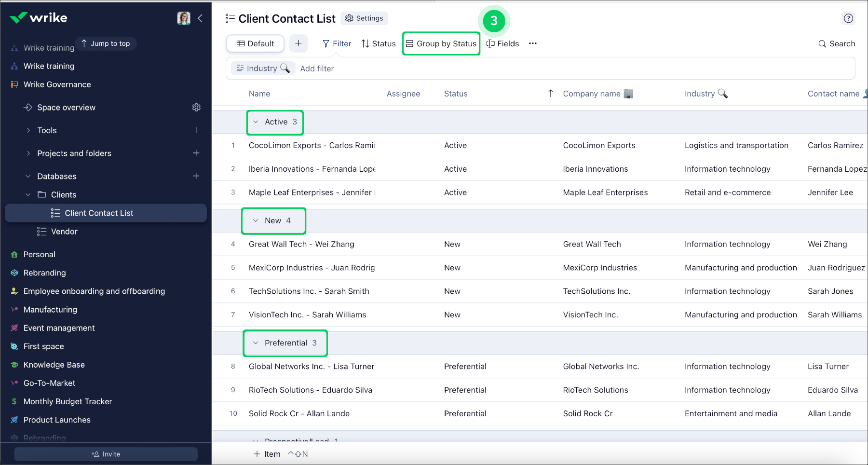Add new item to Tools
The image size is (868, 465).
point(196,130)
